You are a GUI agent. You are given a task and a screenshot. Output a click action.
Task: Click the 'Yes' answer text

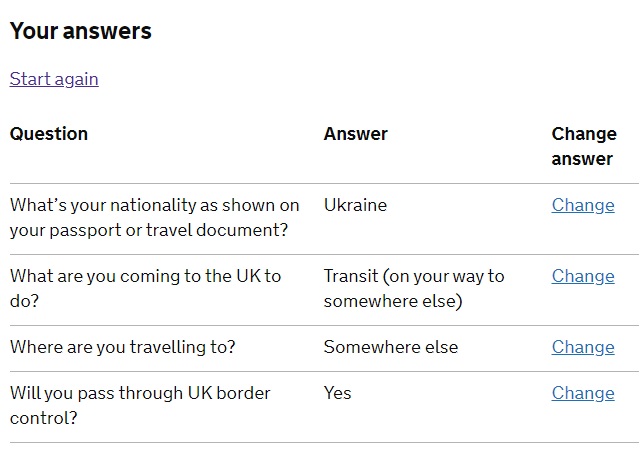338,393
